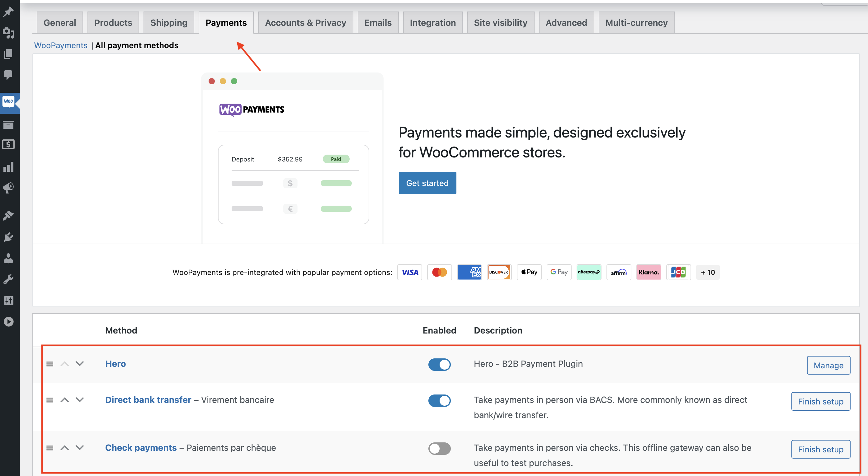This screenshot has height=476, width=868.
Task: Click the +10 more payment options badge
Action: tap(707, 272)
